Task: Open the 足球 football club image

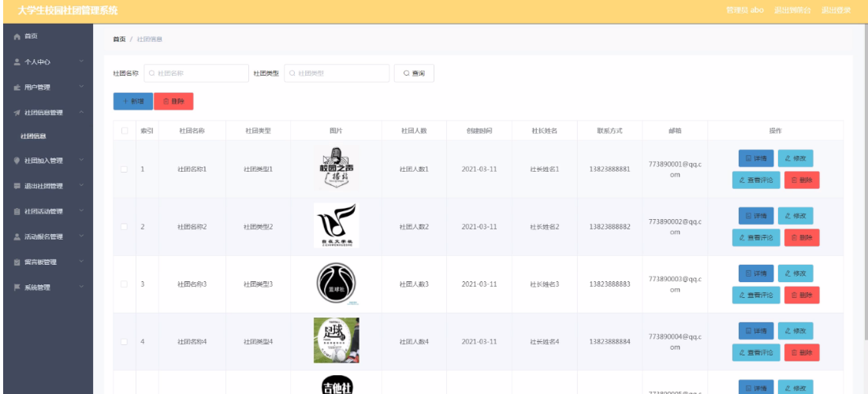Action: (x=336, y=340)
